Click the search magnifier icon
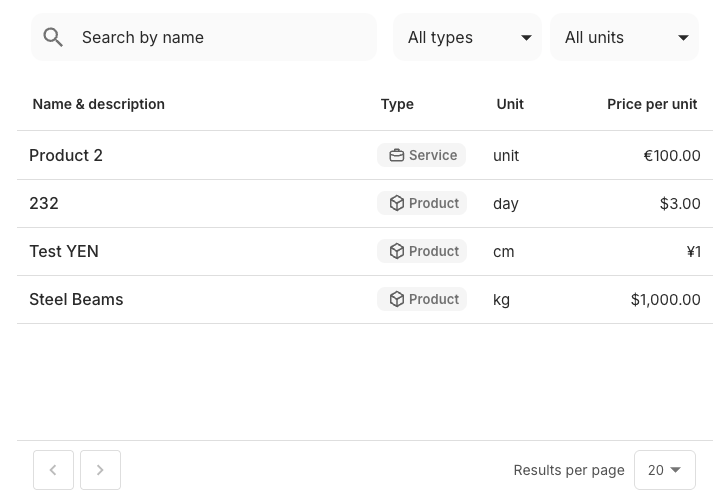 point(54,38)
